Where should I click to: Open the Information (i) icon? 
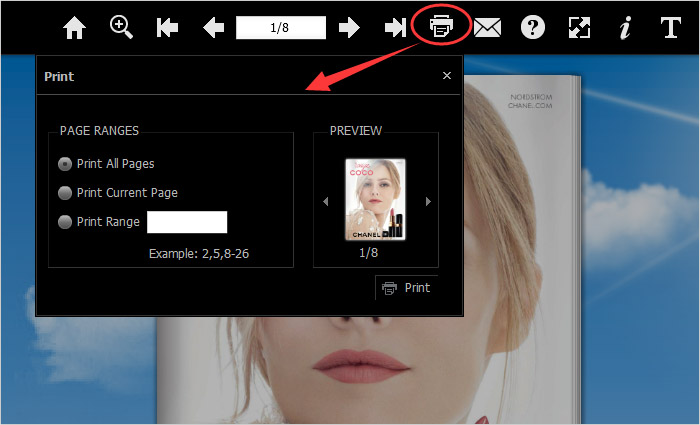[625, 28]
